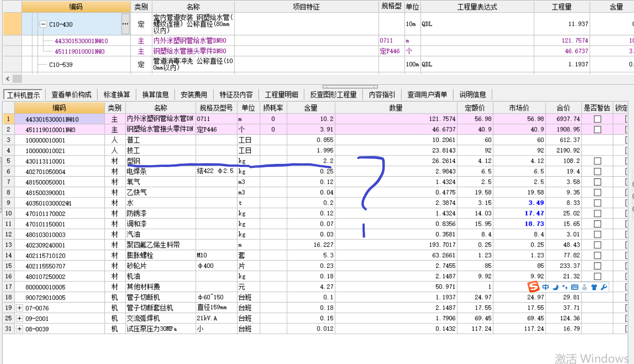This screenshot has width=634, height=364.
Task: Click market price 3.49 for 水
Action: coord(519,203)
